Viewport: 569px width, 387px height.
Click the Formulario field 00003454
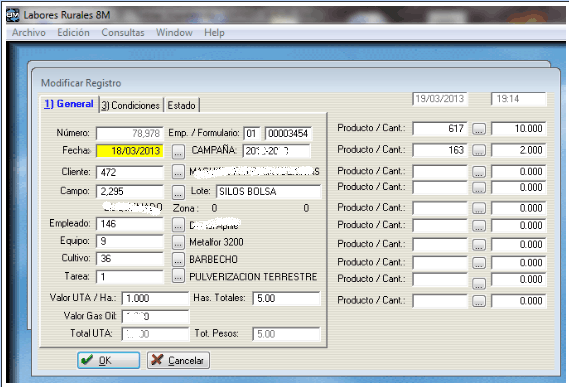pos(288,134)
